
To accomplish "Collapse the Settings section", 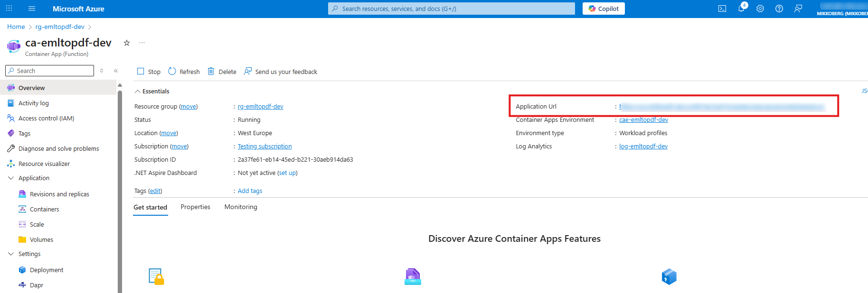I will 11,254.
